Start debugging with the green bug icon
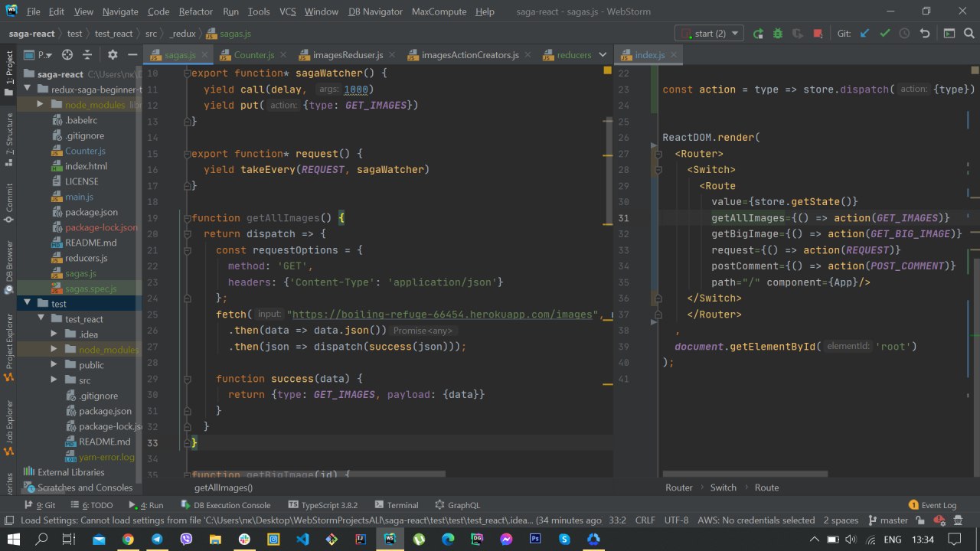 point(778,34)
